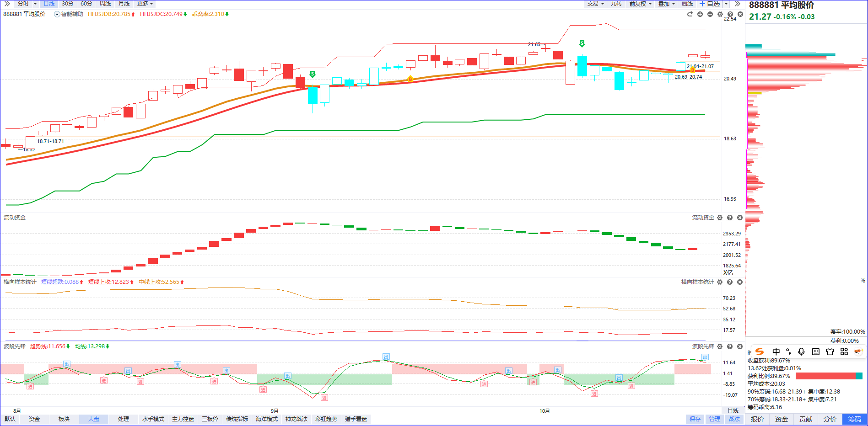868x426 pixels.
Task: Select the 月线 monthly period
Action: pyautogui.click(x=124, y=4)
